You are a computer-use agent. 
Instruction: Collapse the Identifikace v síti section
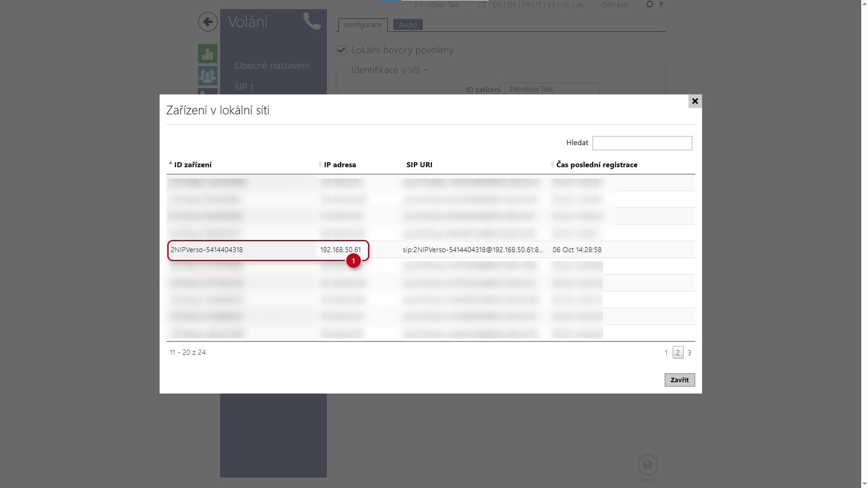(x=389, y=70)
